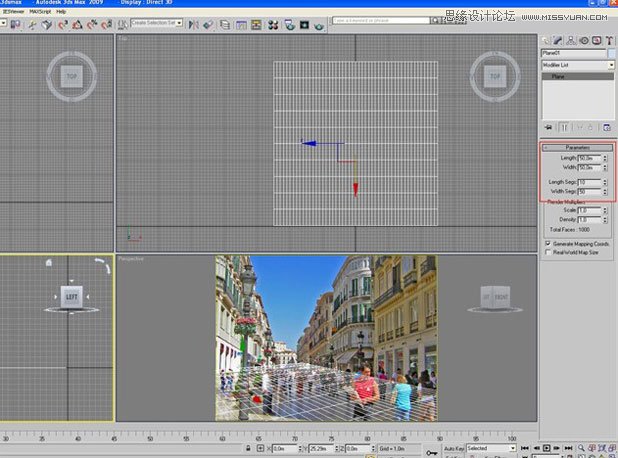618x458 pixels.
Task: Open the Help menu
Action: pyautogui.click(x=61, y=12)
